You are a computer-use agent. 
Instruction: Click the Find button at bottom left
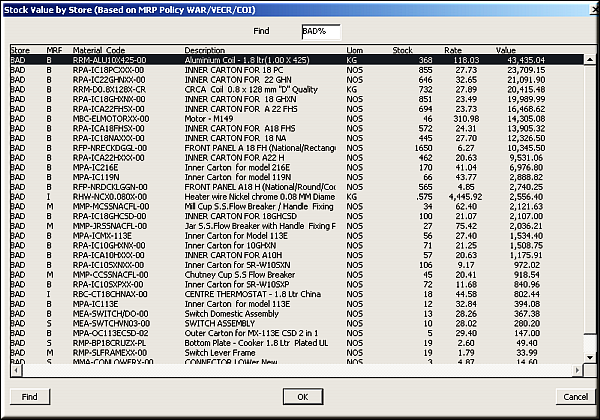click(30, 397)
